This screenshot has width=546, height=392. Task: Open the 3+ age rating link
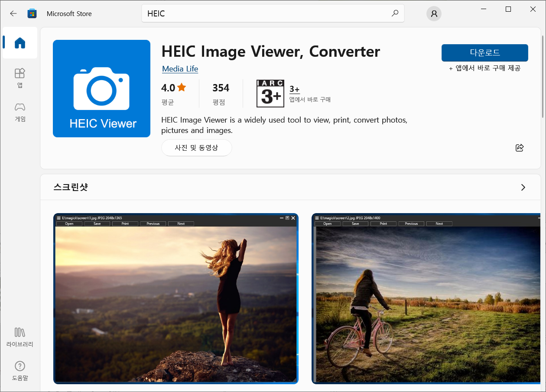pos(294,89)
